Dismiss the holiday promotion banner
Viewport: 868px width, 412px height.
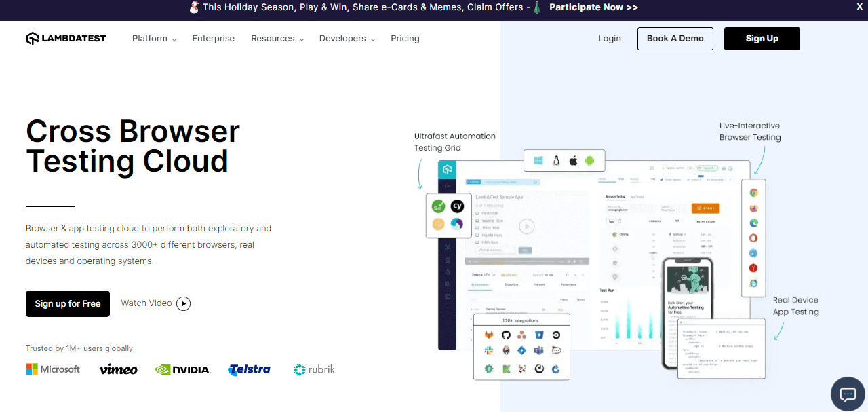(x=859, y=6)
